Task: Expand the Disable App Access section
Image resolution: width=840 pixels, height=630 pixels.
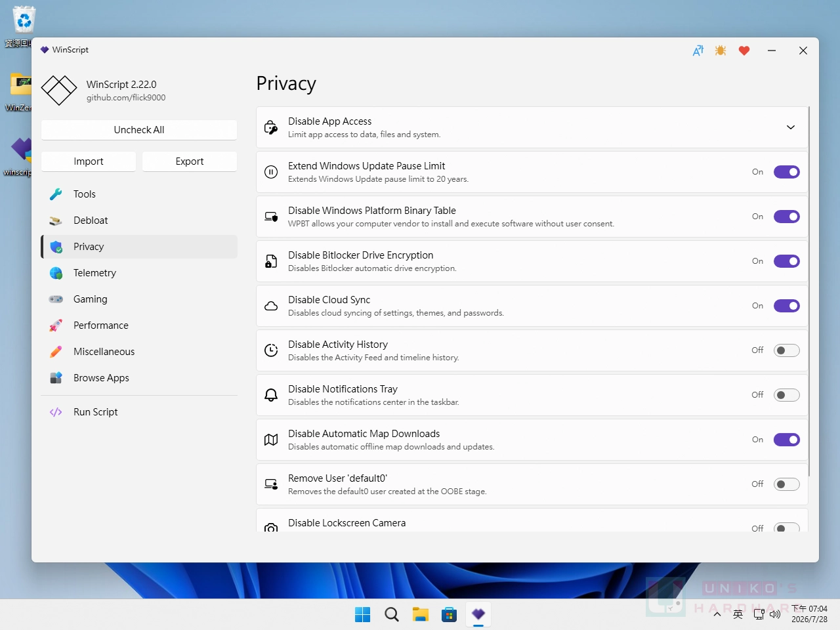Action: 791,127
